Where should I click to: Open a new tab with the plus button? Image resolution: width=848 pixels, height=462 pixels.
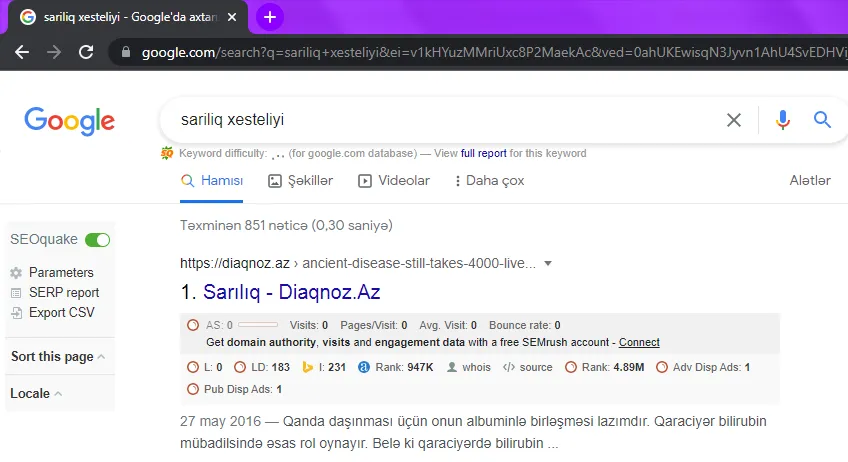click(x=269, y=17)
